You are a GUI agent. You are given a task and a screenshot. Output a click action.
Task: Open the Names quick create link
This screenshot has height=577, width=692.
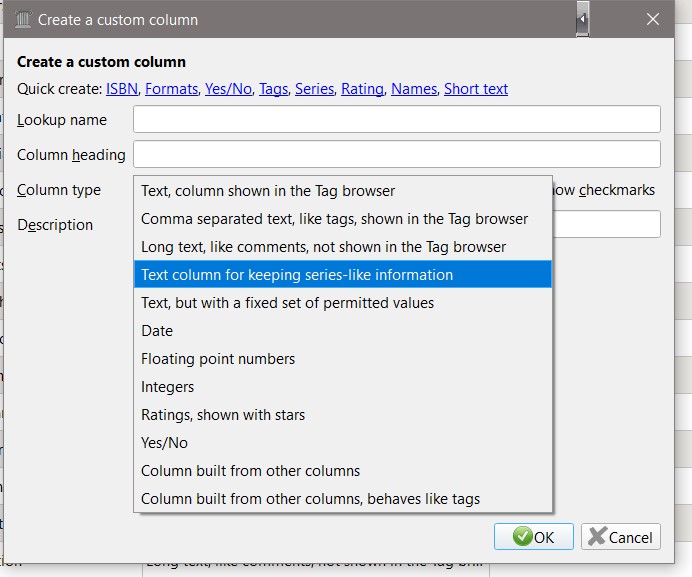[x=414, y=89]
